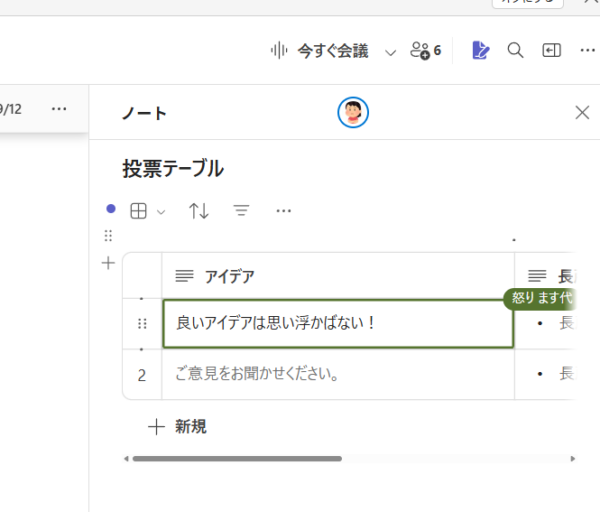The width and height of the screenshot is (600, 512).
Task: Open the table toolbar ellipsis menu
Action: point(283,211)
